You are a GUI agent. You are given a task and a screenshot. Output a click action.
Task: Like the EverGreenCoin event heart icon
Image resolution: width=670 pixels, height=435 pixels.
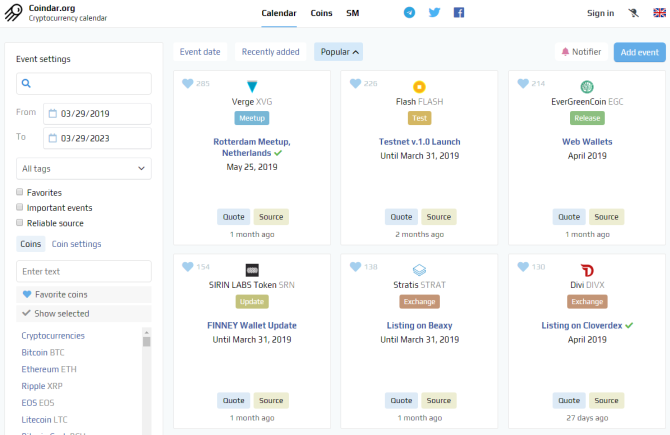523,83
